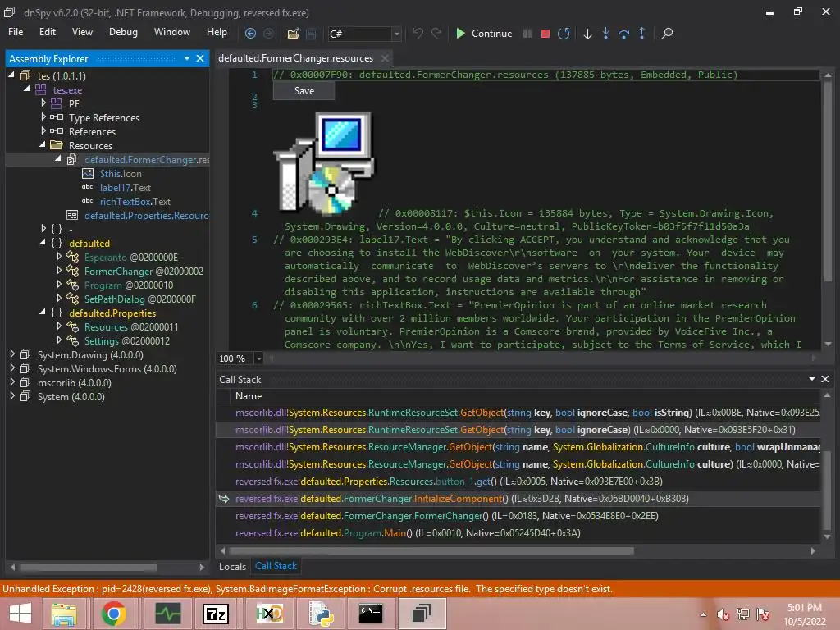
Task: Select the Resources.button_1.get() stack frame
Action: click(518, 482)
